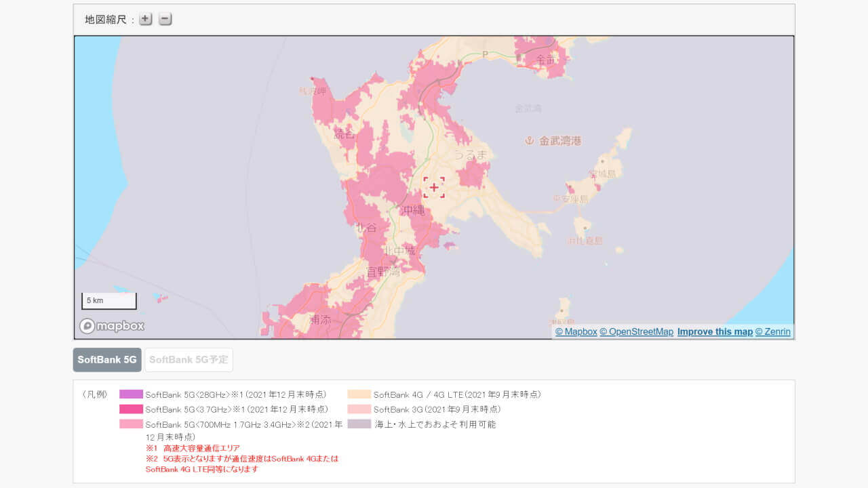Click the © Zenrin link
The height and width of the screenshot is (488, 868).
773,331
